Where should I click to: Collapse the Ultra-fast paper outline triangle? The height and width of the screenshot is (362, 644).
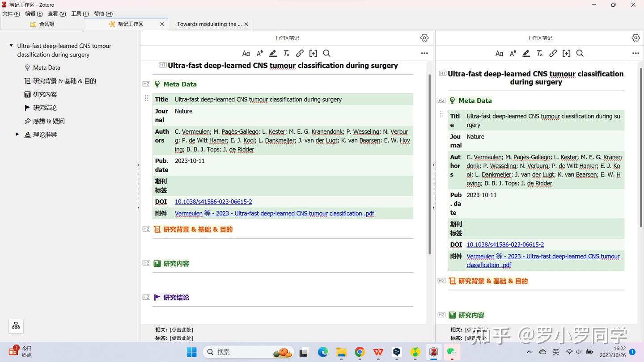point(10,45)
